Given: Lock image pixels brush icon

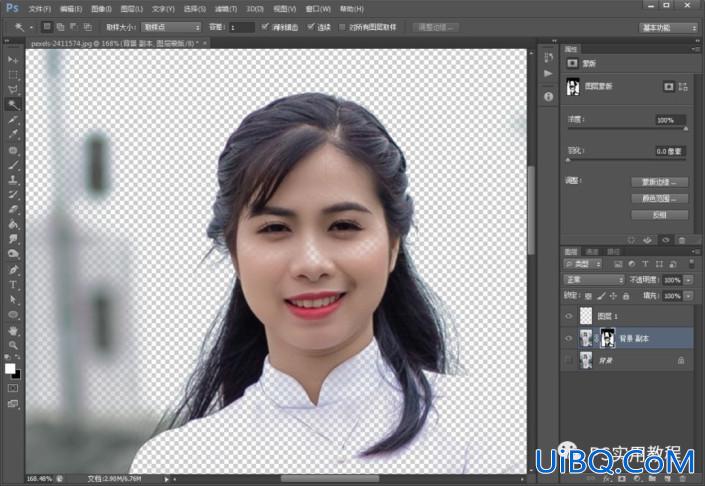Looking at the screenshot, I should pos(601,296).
